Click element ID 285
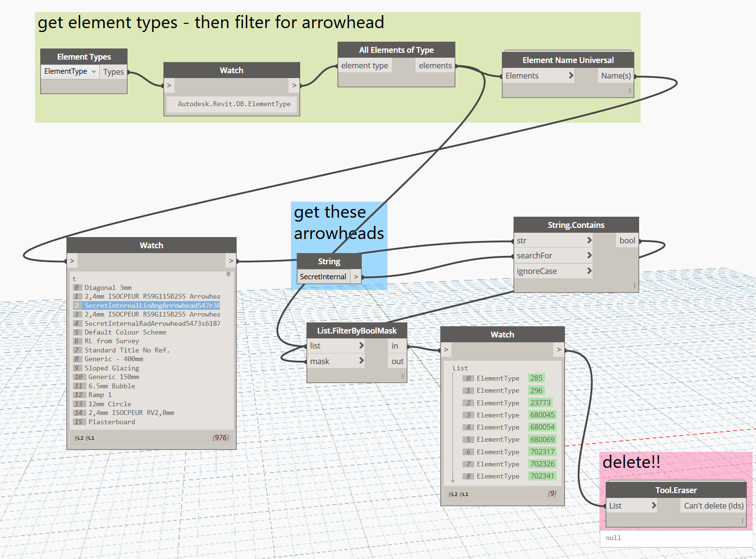This screenshot has height=559, width=756. [536, 378]
